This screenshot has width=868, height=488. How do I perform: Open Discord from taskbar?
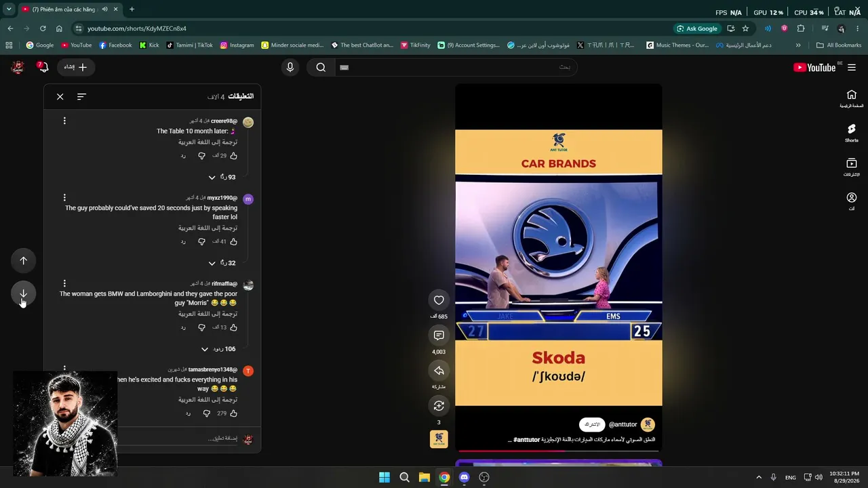point(464,477)
